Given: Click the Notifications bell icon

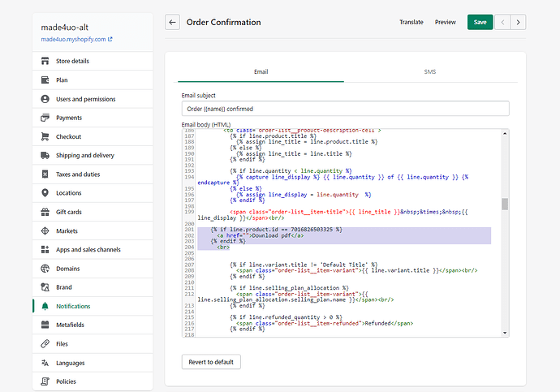Looking at the screenshot, I should pos(45,306).
